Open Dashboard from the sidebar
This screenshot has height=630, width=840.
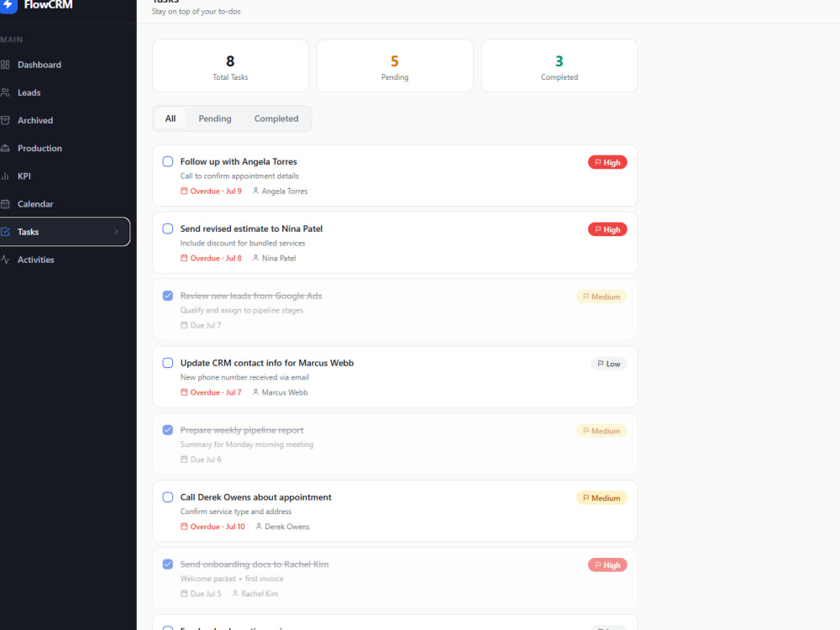pyautogui.click(x=65, y=65)
